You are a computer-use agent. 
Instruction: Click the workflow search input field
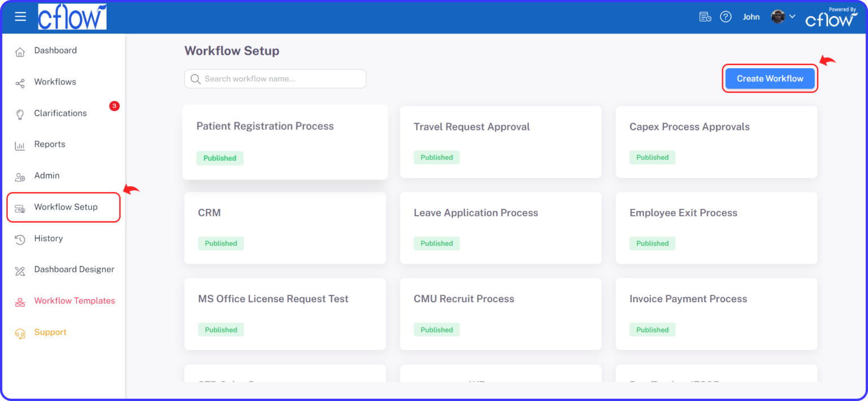pos(275,79)
